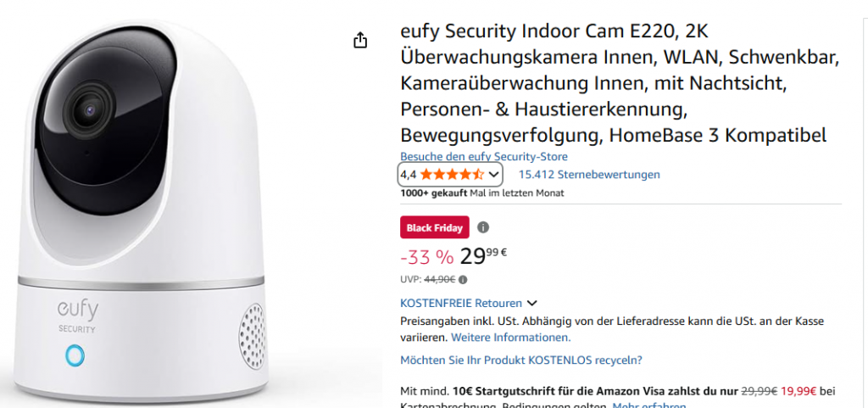Click the red -33 % discount label
The image size is (868, 408).
(427, 257)
